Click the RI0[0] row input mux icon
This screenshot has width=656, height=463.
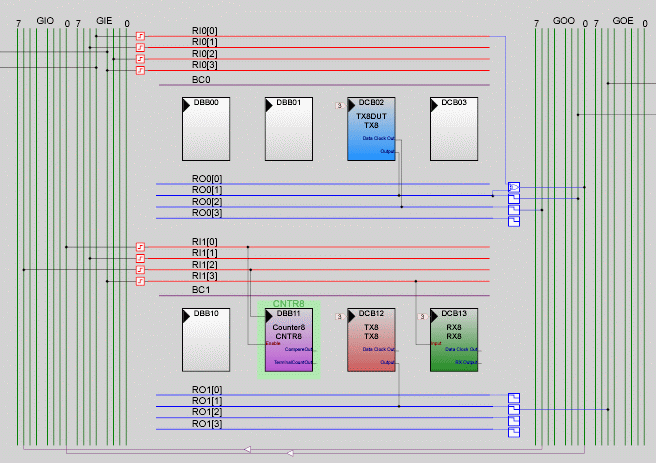click(x=141, y=36)
